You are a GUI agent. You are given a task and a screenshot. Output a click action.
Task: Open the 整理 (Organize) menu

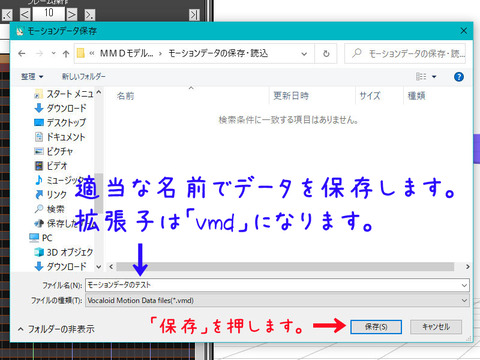[x=32, y=77]
